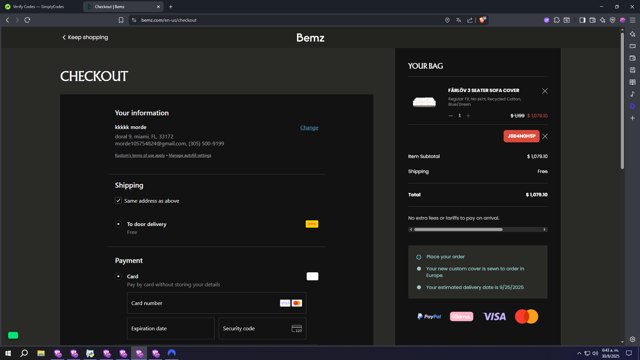Click the Keep shopping link
The width and height of the screenshot is (640, 360).
(85, 37)
